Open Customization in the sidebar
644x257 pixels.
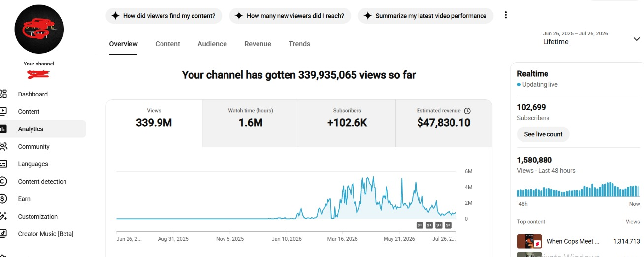[x=38, y=217]
